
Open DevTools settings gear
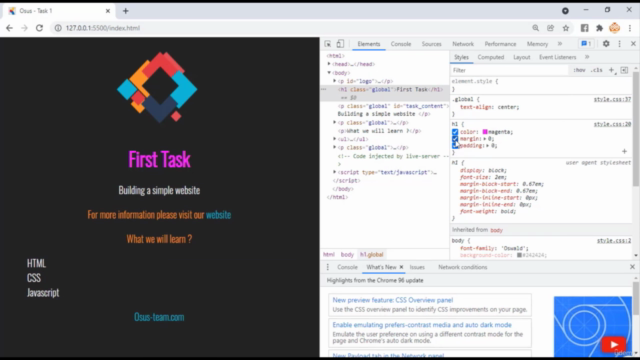[606, 44]
